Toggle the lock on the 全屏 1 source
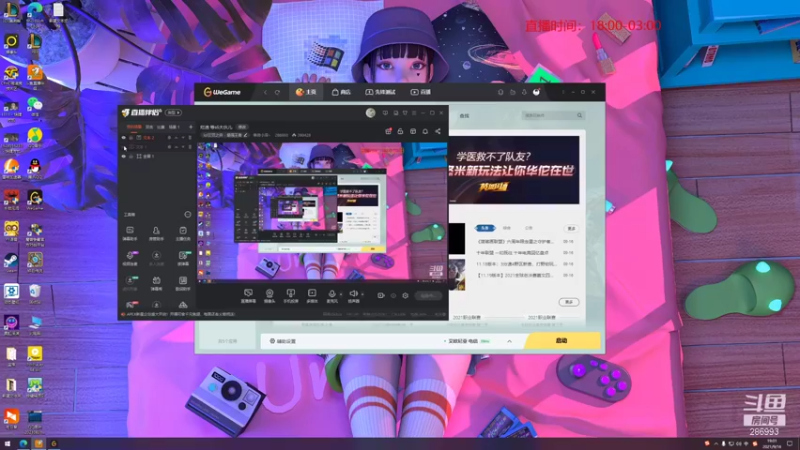800x450 pixels. coord(131,156)
